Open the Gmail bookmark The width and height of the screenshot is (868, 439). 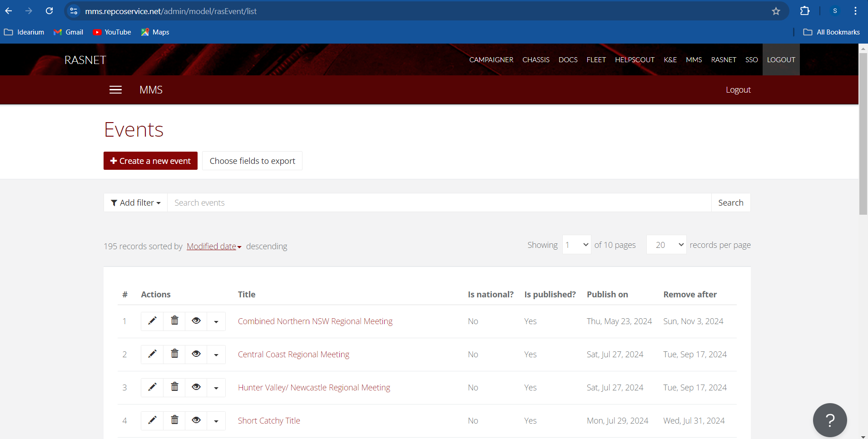coord(68,32)
